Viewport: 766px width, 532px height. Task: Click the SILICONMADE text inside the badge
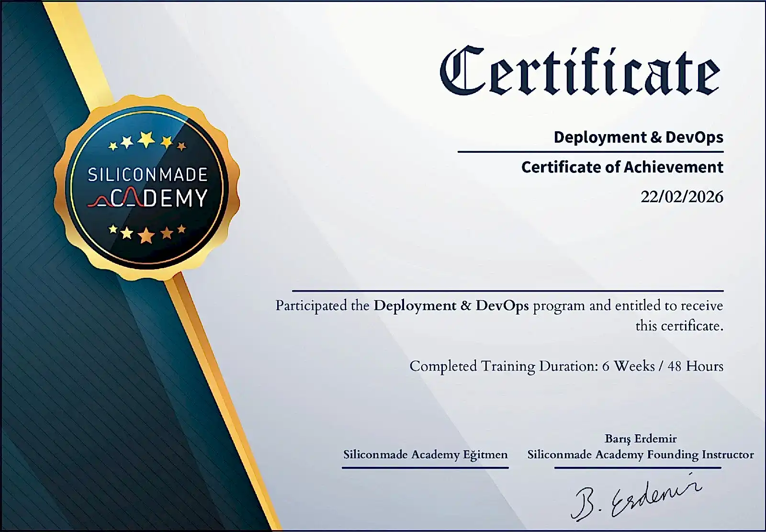147,175
